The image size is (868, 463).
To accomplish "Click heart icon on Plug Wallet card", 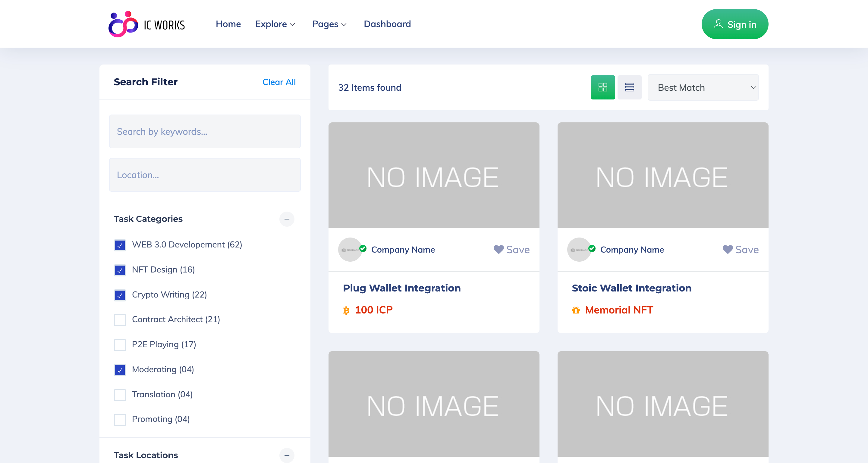I will (498, 249).
